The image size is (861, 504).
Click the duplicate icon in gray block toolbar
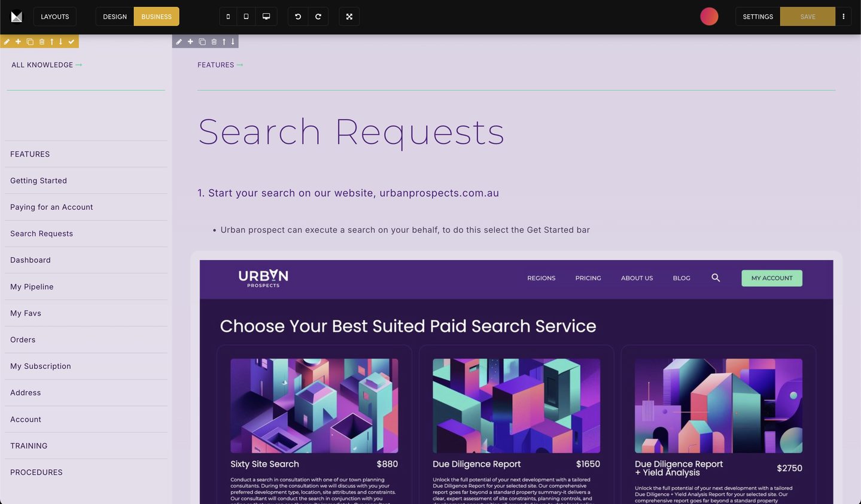point(202,42)
